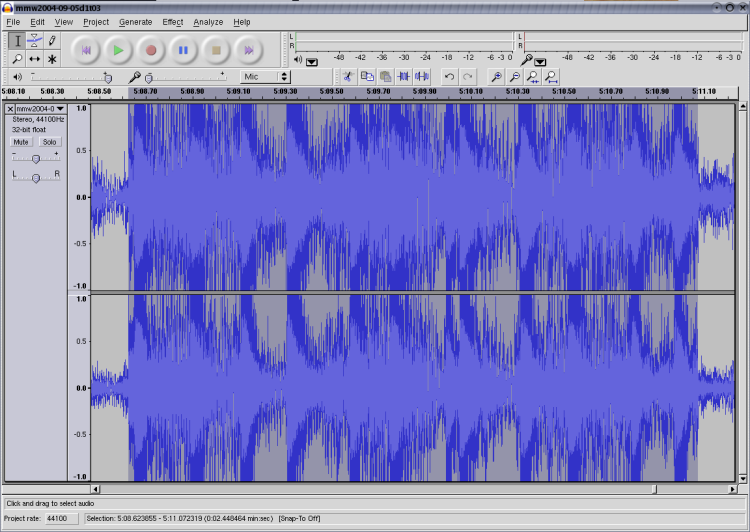
Task: Click timeline ruler at 5:10.30
Action: tap(518, 91)
